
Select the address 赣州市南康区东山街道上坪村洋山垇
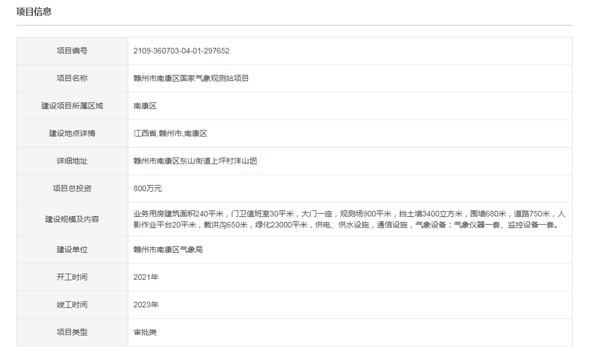click(197, 161)
